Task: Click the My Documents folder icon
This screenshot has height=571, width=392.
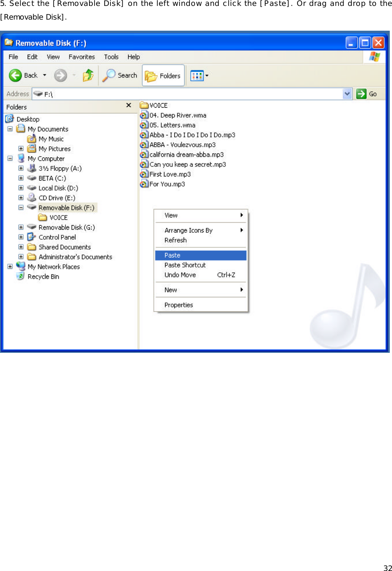Action: tap(21, 129)
